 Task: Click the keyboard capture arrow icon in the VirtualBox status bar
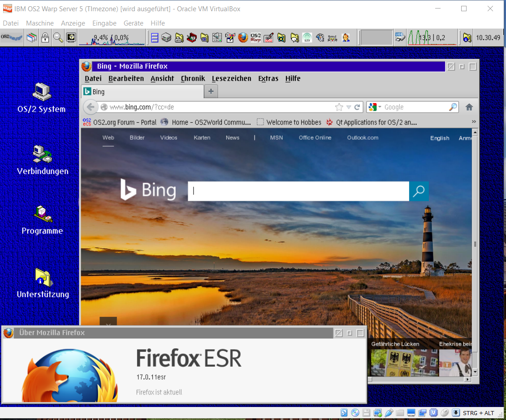pos(456,413)
